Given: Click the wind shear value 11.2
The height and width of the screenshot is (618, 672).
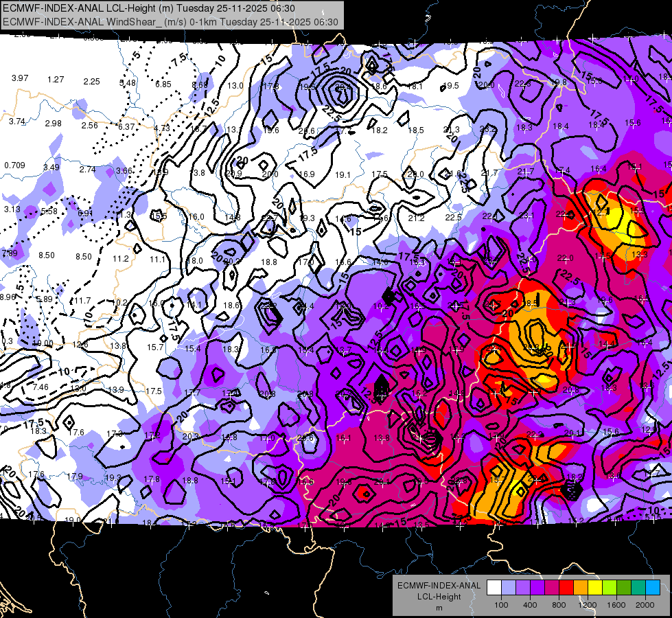Looking at the screenshot, I should 121,259.
